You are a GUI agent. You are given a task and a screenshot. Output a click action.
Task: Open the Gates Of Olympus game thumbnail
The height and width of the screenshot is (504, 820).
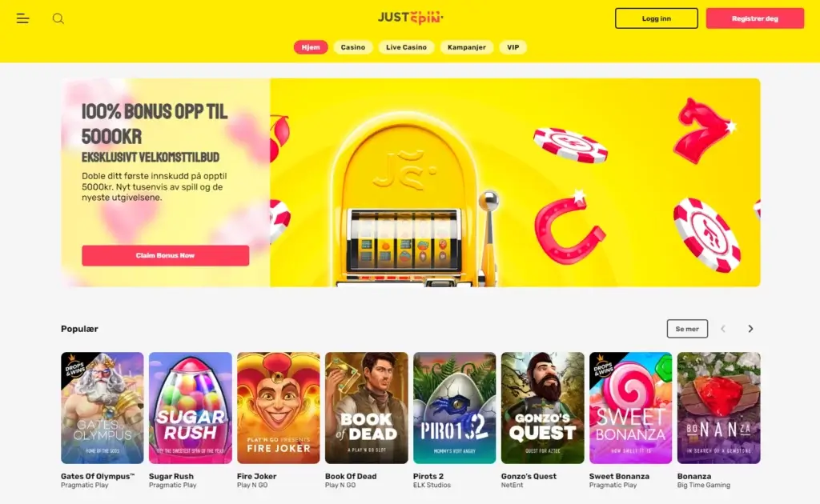click(x=102, y=408)
